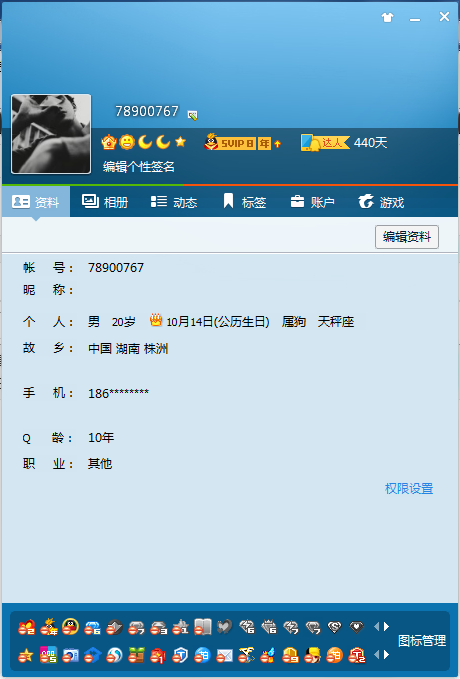Click the 图标管理 link
Image resolution: width=460 pixels, height=679 pixels.
coord(421,641)
